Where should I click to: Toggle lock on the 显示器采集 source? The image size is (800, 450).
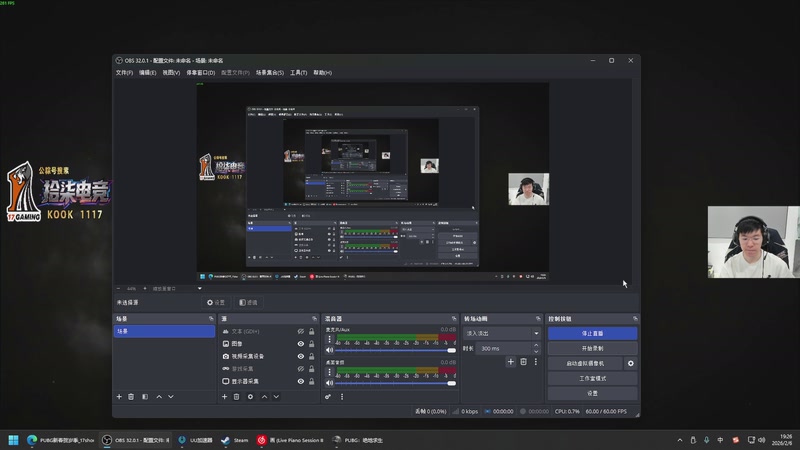[311, 381]
